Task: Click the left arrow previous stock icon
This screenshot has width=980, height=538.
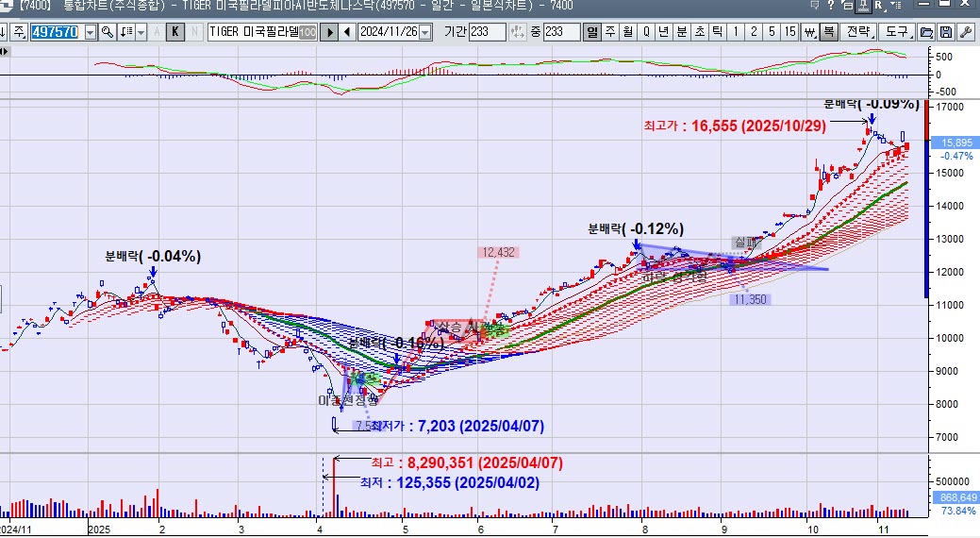Action: pos(347,32)
